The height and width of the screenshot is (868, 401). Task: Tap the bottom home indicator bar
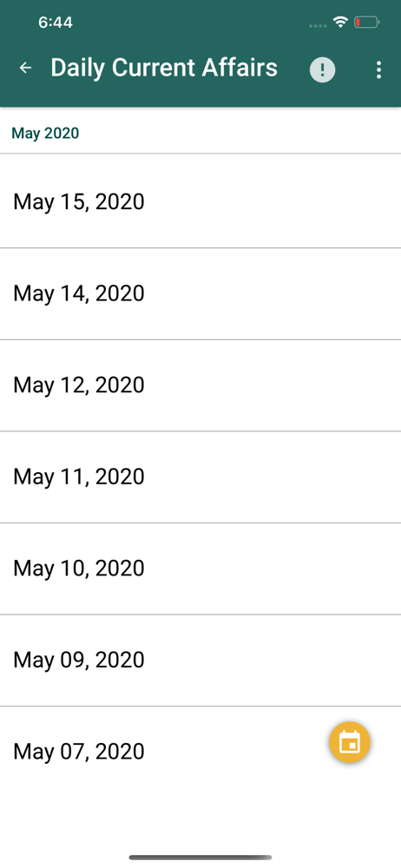point(200,858)
